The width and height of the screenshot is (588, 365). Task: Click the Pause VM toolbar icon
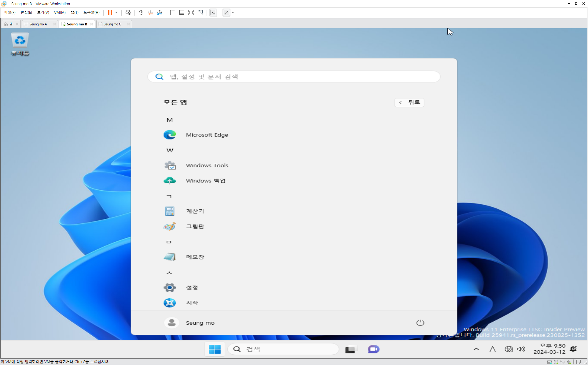[x=110, y=13]
